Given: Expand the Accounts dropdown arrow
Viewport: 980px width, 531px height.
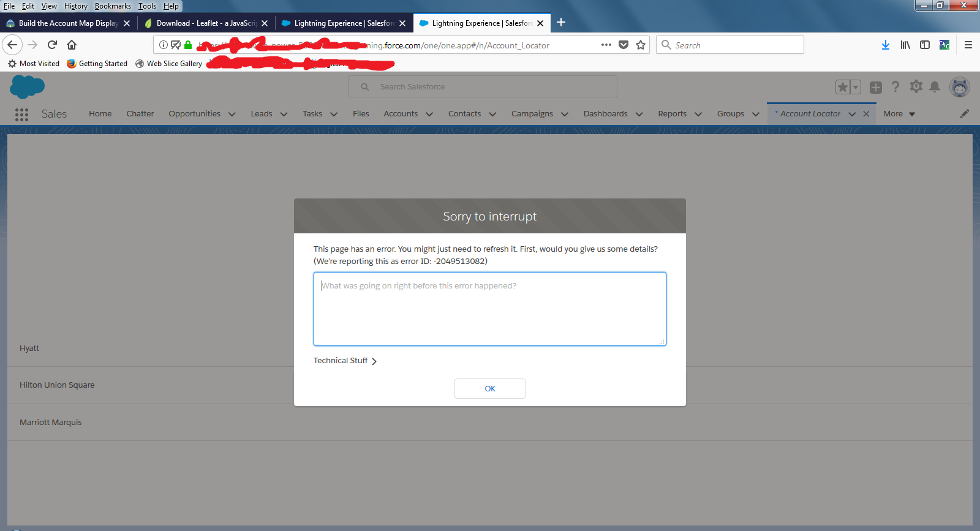Looking at the screenshot, I should [x=429, y=114].
